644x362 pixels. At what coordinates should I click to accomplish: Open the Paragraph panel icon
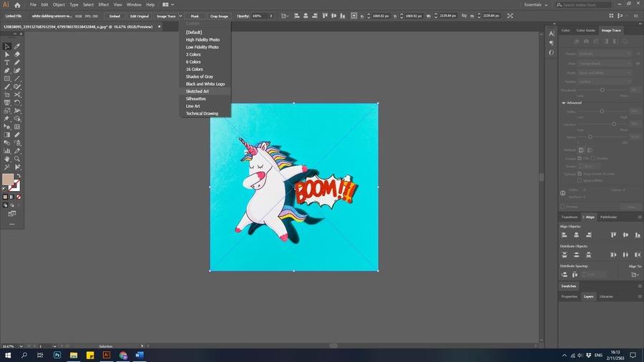coord(552,43)
